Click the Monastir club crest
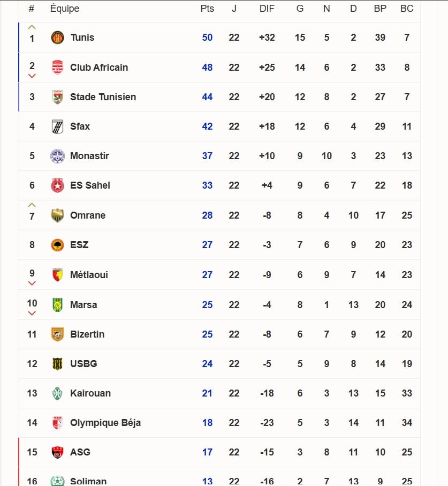This screenshot has width=448, height=486. coord(57,156)
